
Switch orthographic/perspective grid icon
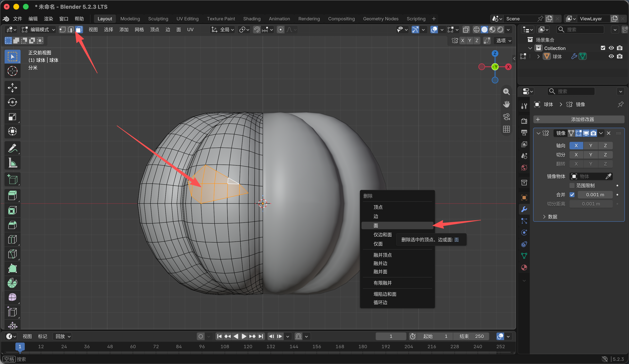coord(506,129)
